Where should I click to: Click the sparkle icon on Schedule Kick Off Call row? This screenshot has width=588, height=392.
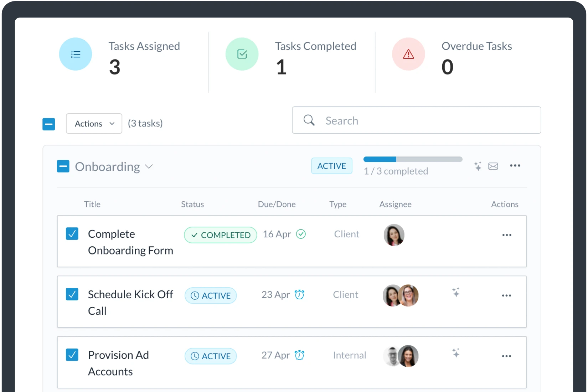(456, 292)
